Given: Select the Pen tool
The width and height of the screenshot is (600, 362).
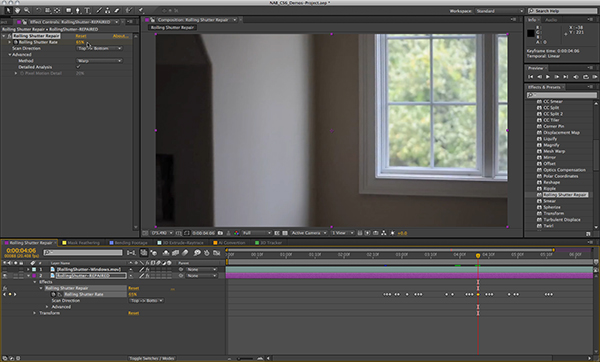Looking at the screenshot, I should [78, 10].
